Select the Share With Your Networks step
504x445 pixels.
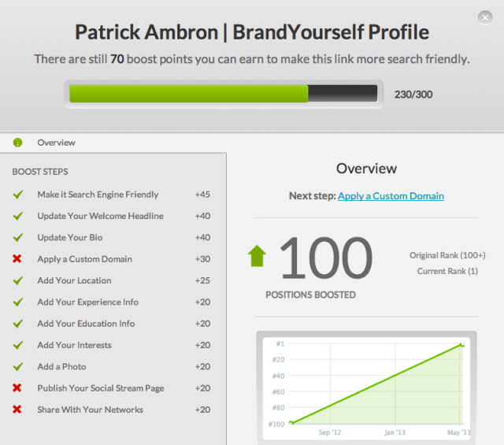coord(90,410)
